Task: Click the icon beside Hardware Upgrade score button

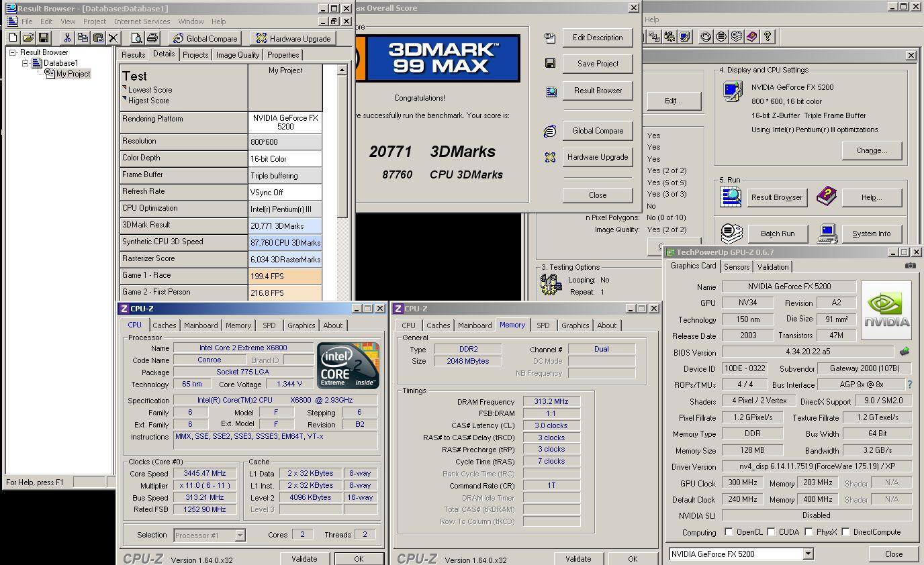Action: click(550, 158)
